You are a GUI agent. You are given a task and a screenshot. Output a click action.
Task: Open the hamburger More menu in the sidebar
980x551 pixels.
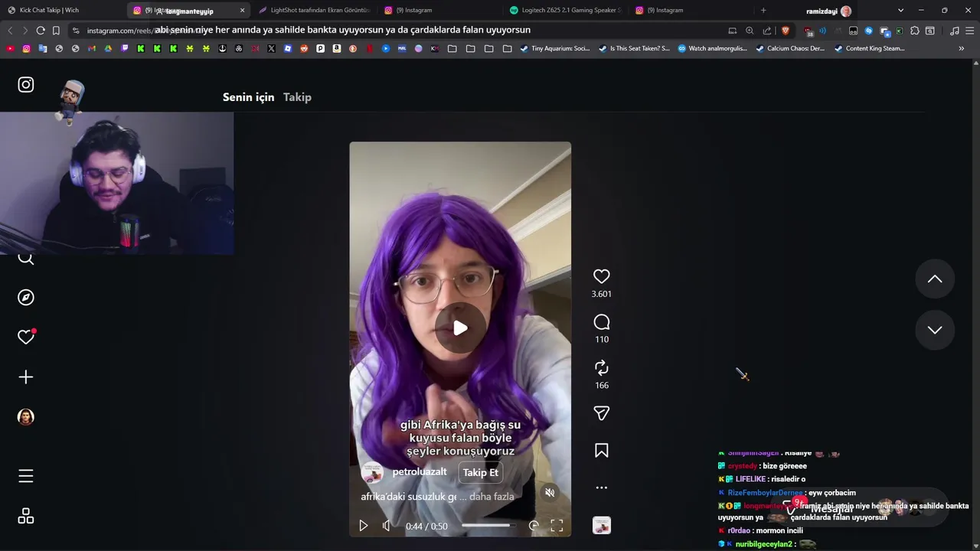26,476
